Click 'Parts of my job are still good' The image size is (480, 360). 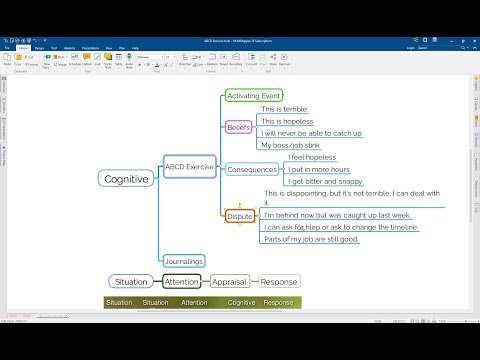(311, 239)
